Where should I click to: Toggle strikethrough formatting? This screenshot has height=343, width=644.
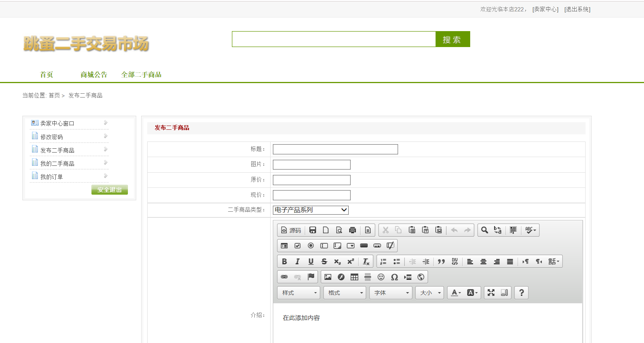pyautogui.click(x=324, y=261)
